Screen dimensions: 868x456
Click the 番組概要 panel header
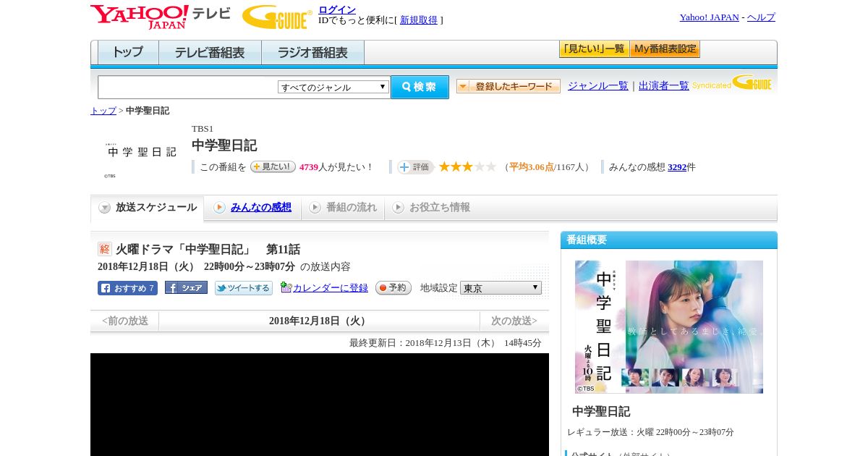click(x=669, y=240)
